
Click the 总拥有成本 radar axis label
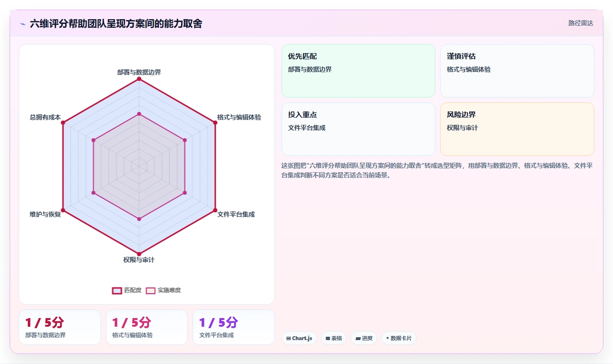(45, 117)
